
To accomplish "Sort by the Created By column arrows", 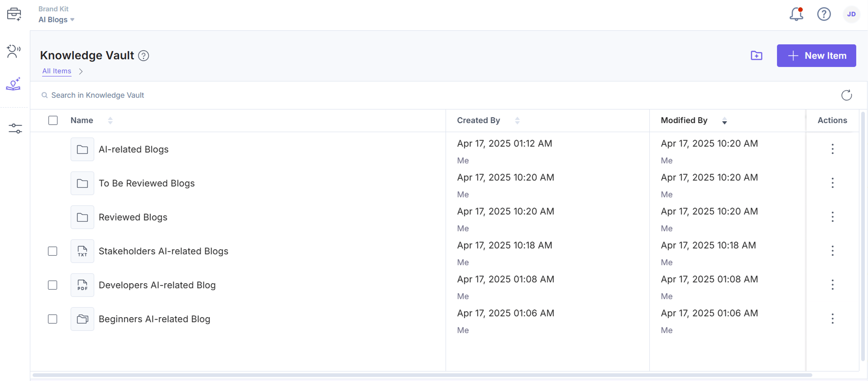I will pyautogui.click(x=517, y=121).
